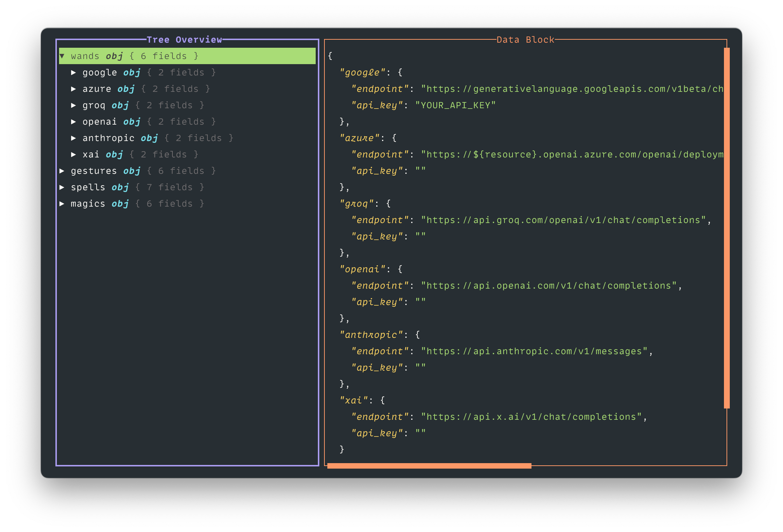Click the api.openai.com endpoint value
The height and width of the screenshot is (532, 783).
[549, 286]
